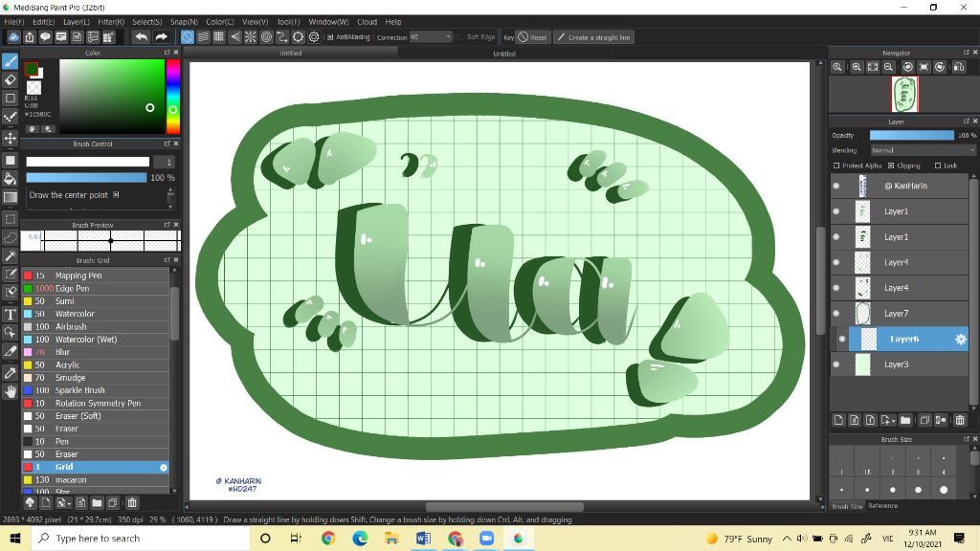Click the Navigator preview thumbnail
The height and width of the screenshot is (551, 980).
coord(905,95)
